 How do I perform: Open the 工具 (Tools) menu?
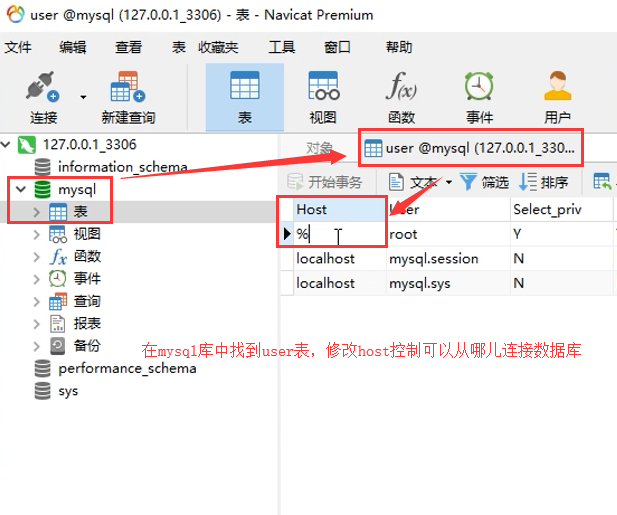pos(281,47)
